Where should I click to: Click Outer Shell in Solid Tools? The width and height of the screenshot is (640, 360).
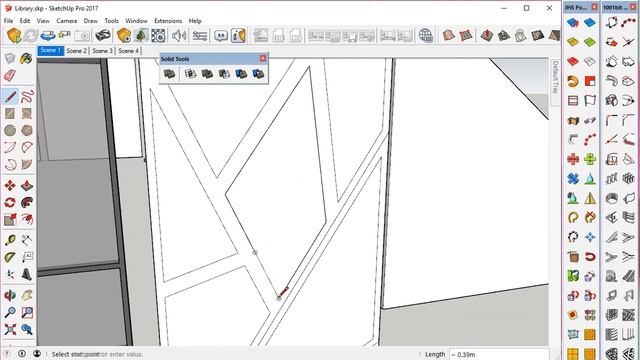coord(169,74)
